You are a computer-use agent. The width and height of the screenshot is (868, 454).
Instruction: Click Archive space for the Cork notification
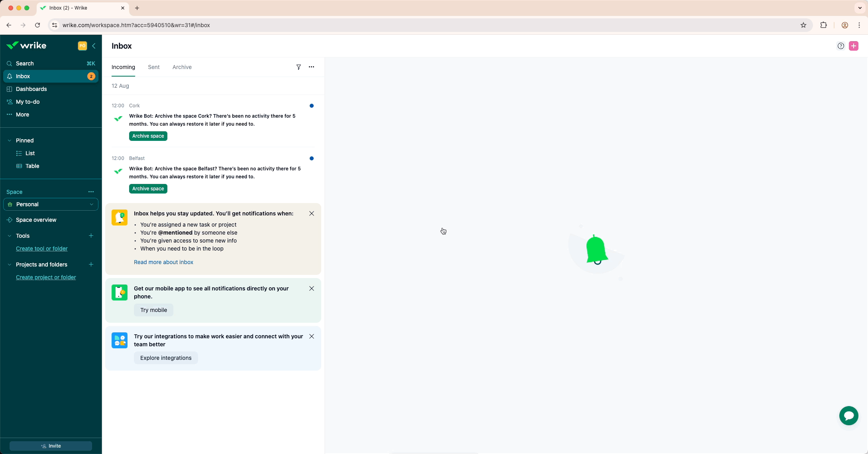(148, 136)
